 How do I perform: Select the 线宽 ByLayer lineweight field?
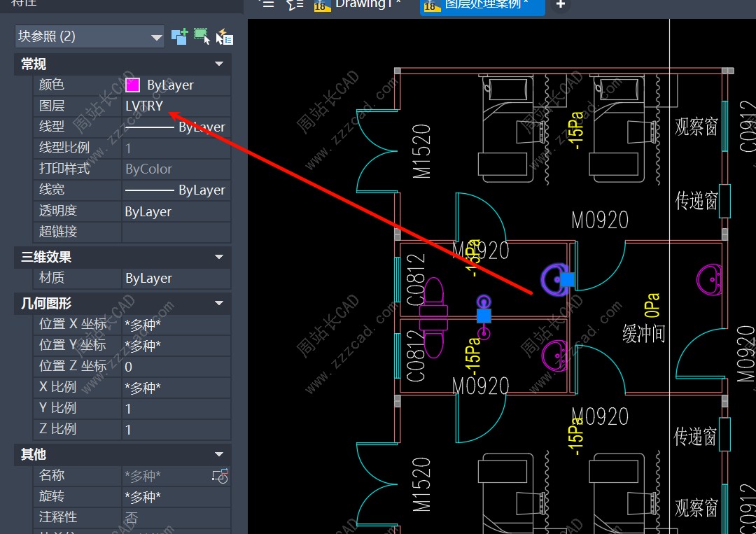[x=175, y=190]
